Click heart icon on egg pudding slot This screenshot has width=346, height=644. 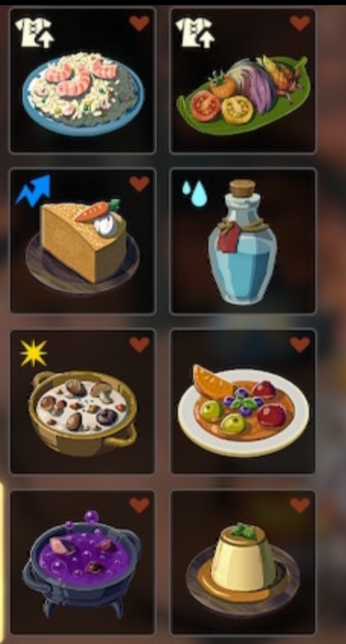pyautogui.click(x=300, y=505)
